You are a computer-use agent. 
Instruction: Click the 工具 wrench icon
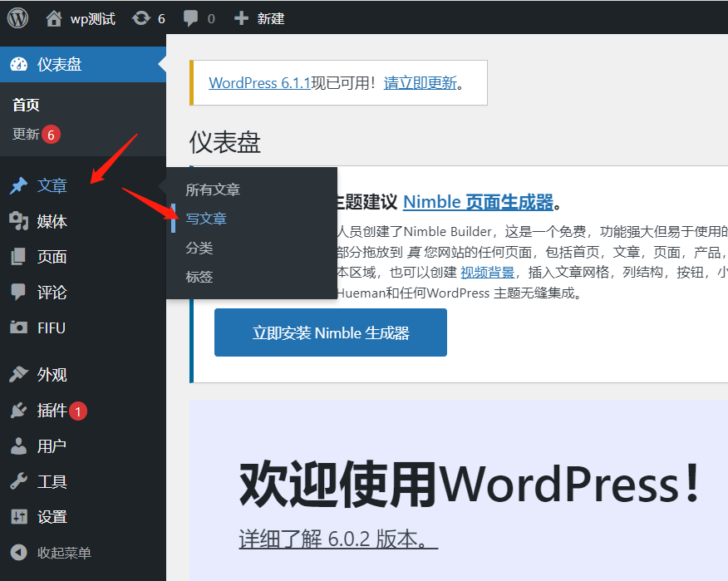(18, 481)
